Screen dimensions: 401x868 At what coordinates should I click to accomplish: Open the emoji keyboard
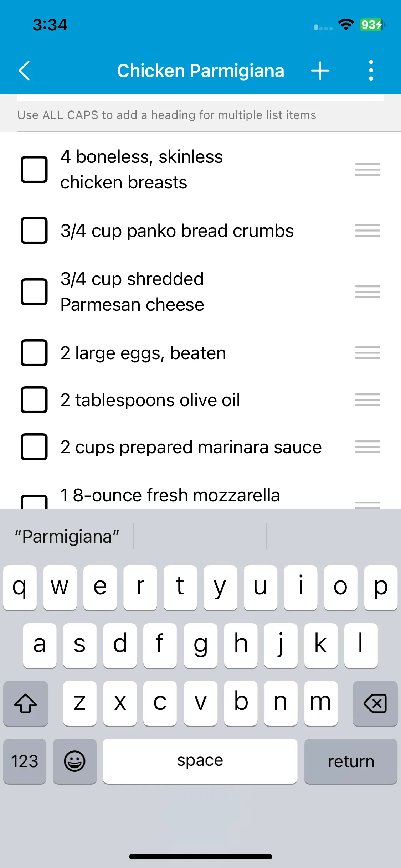(x=75, y=761)
